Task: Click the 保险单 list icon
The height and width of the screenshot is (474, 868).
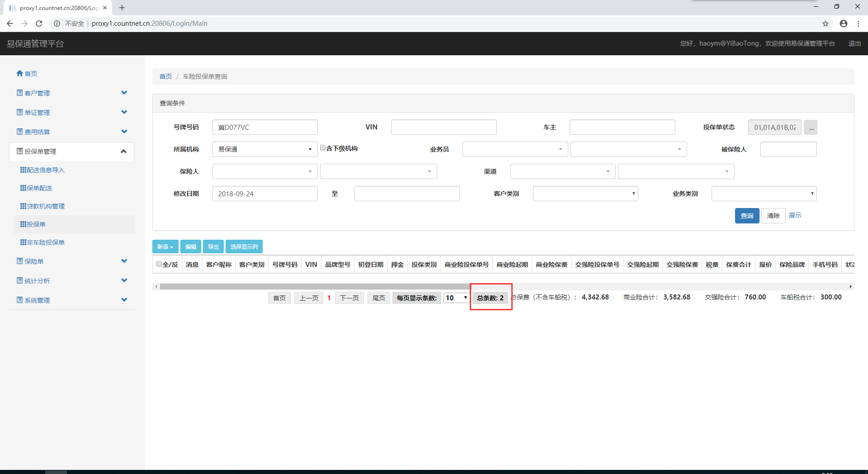Action: point(19,261)
